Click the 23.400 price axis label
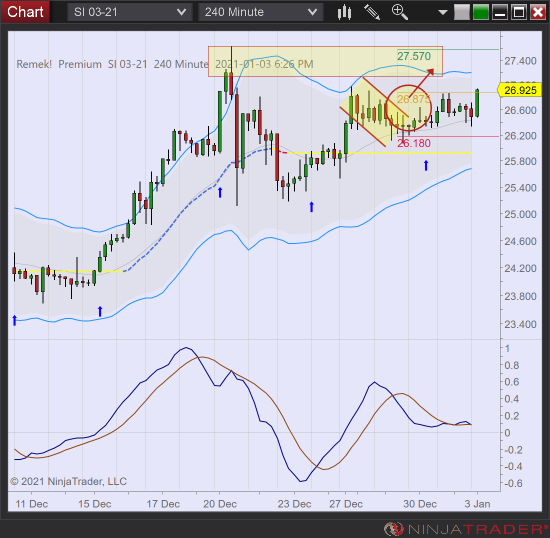Image resolution: width=550 pixels, height=538 pixels. tap(521, 324)
